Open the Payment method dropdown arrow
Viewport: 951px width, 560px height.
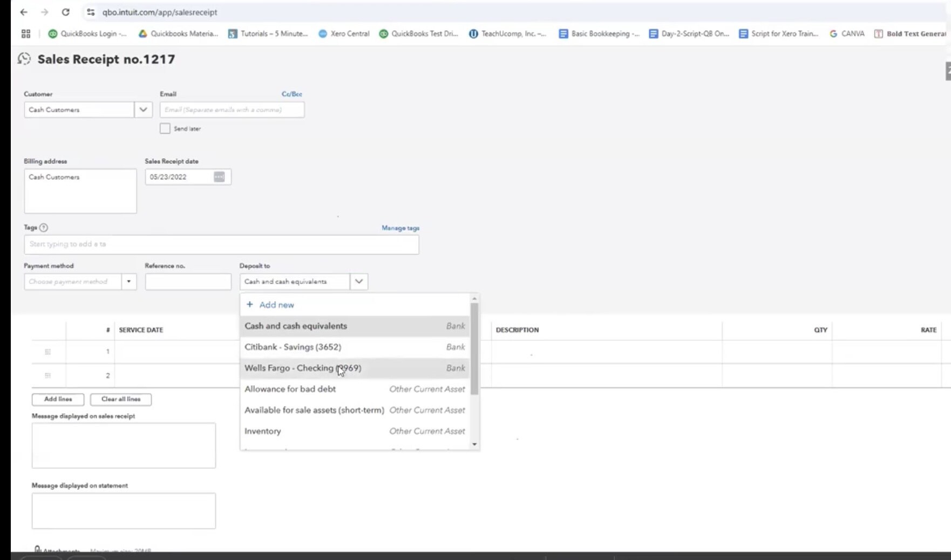pyautogui.click(x=128, y=282)
